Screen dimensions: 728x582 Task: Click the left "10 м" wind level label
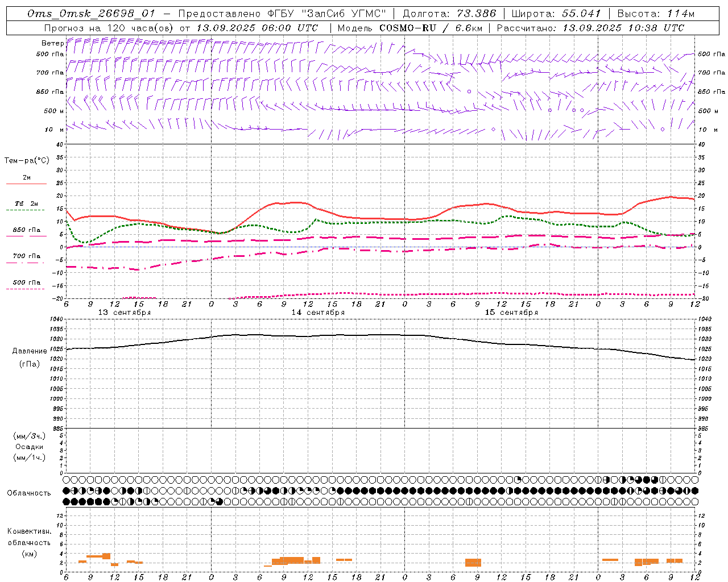click(54, 130)
